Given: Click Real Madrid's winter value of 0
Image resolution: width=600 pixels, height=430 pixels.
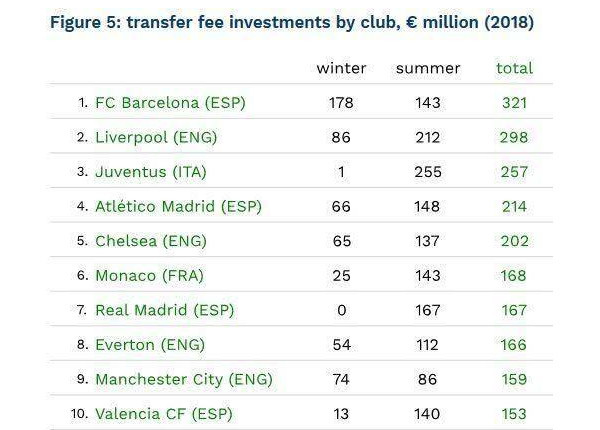Looking at the screenshot, I should (x=341, y=310).
